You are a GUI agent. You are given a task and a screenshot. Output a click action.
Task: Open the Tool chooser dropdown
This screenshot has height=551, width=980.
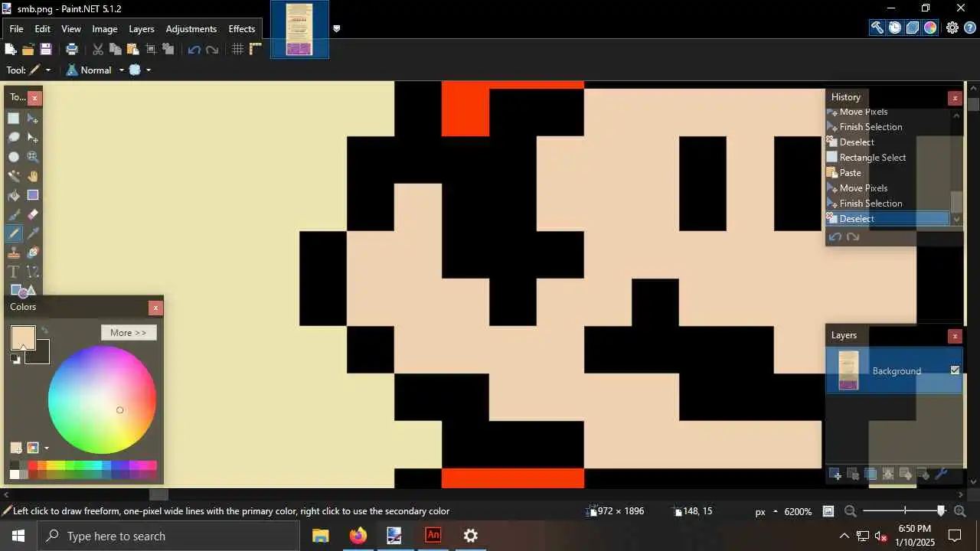pos(40,70)
